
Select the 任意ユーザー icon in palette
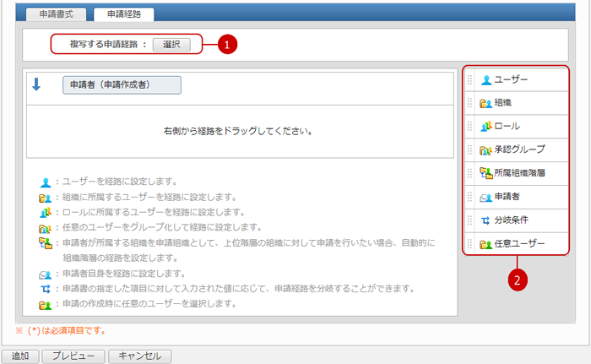pyautogui.click(x=485, y=244)
